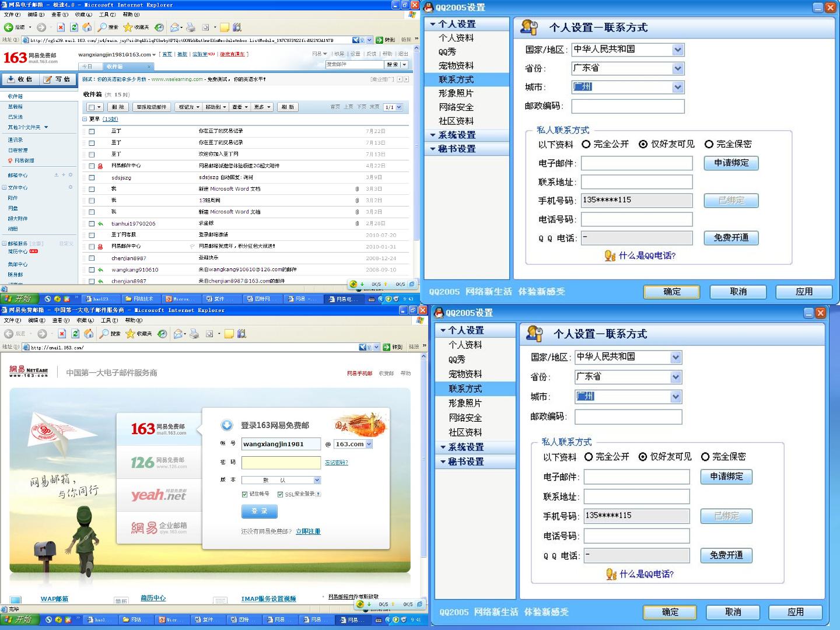Tick the checkbox for the tianhui19790206 email

pyautogui.click(x=92, y=223)
